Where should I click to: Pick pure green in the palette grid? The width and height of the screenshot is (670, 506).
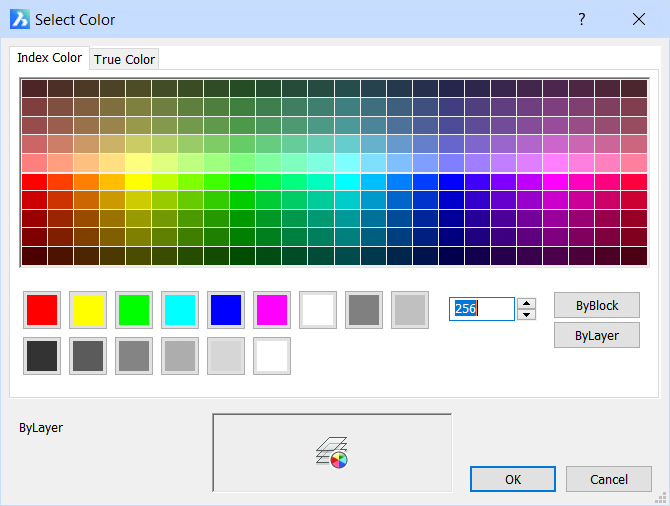point(243,182)
